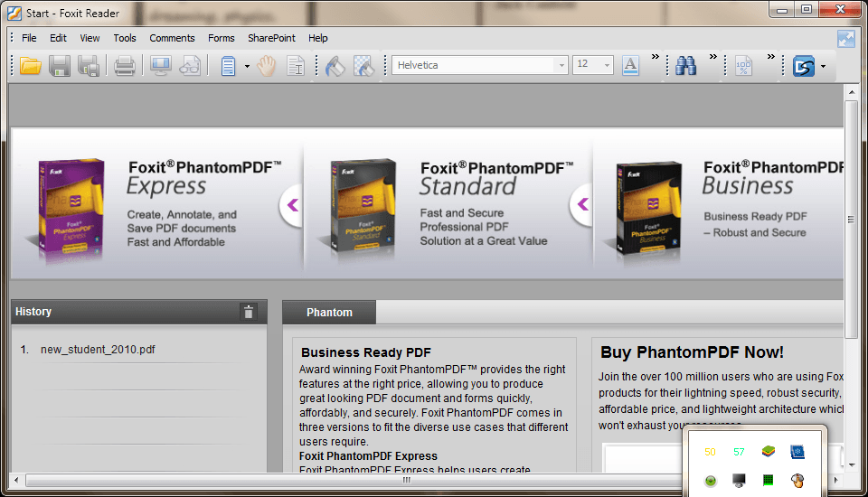Print the document using the printer icon
Screen dimensions: 868x497
125,66
